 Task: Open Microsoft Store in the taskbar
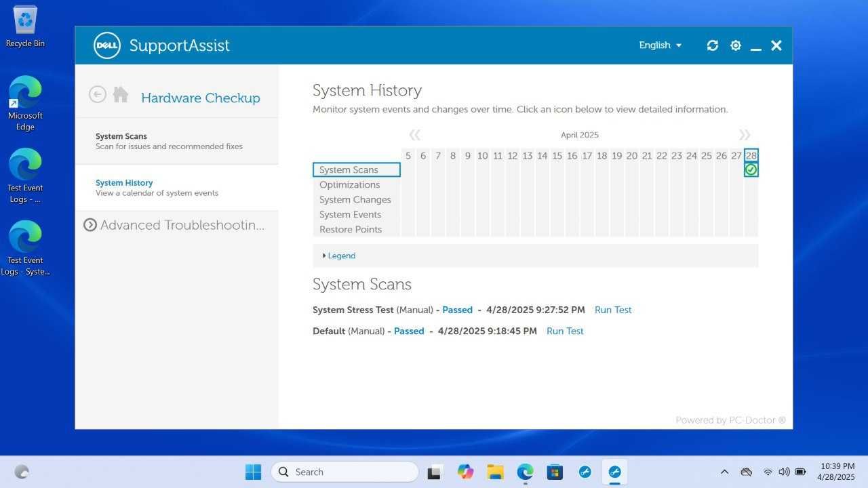(555, 472)
